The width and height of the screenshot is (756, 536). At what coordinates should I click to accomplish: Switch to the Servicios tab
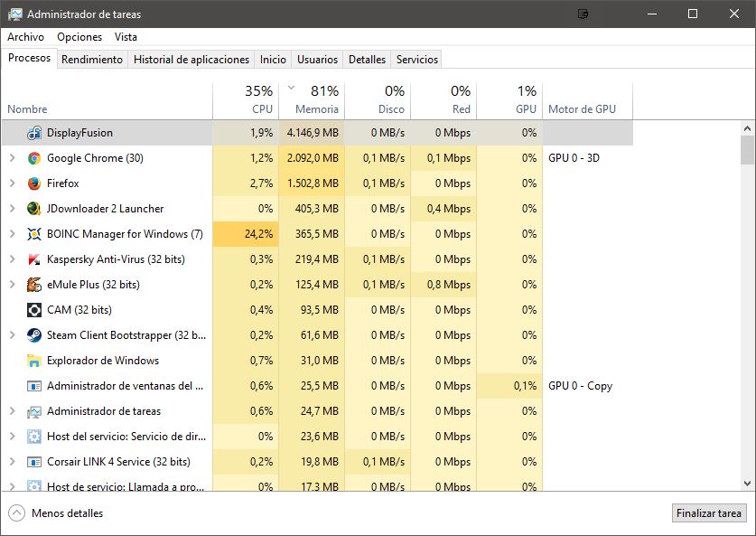pyautogui.click(x=416, y=60)
